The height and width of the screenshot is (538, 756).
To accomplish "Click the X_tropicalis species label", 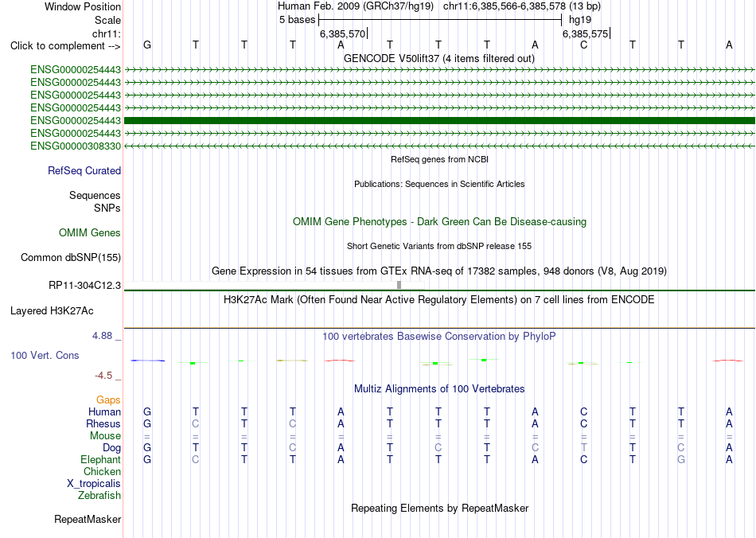I will point(94,484).
